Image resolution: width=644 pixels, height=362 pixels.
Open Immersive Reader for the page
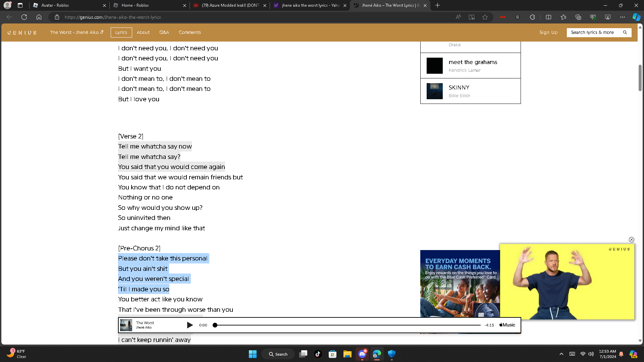coord(472,17)
